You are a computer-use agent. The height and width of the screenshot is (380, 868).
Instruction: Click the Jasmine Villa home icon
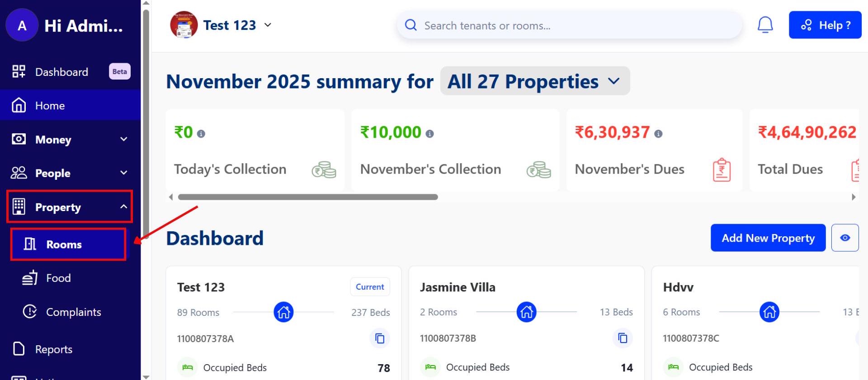pos(526,312)
